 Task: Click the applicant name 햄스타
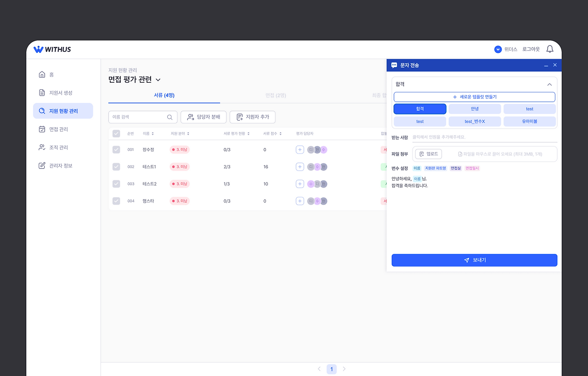tap(148, 201)
